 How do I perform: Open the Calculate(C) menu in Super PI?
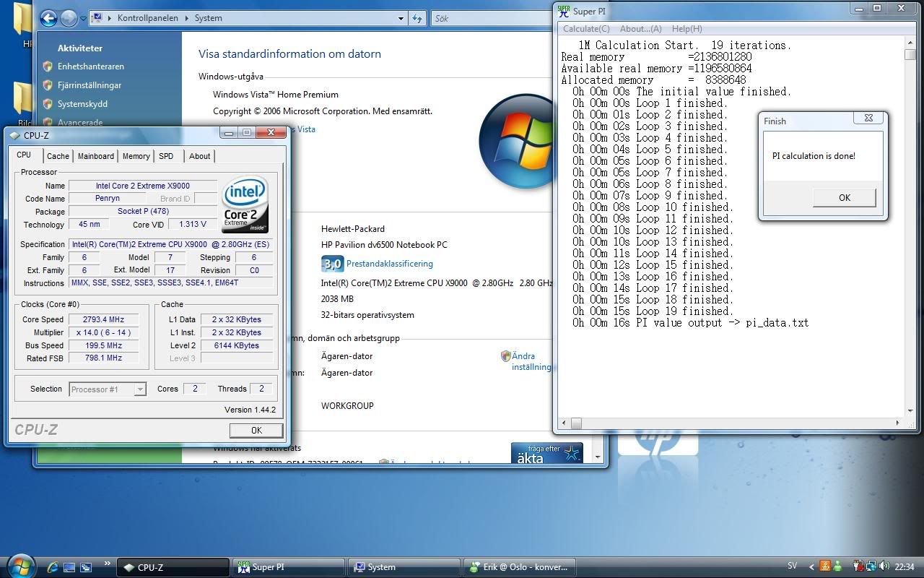(586, 29)
